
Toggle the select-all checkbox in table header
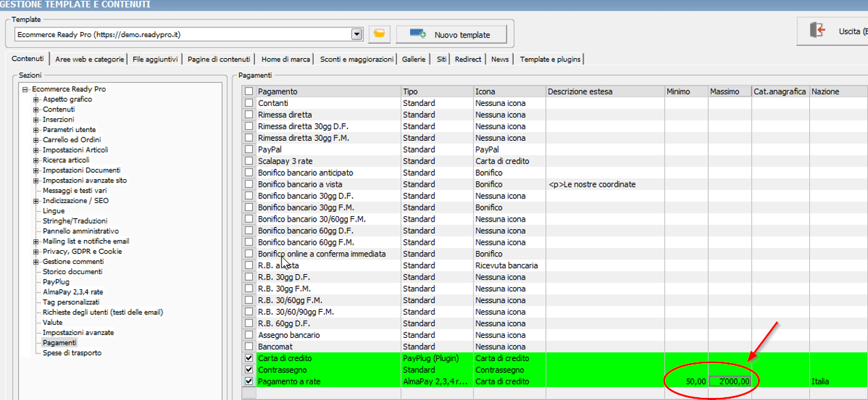pyautogui.click(x=249, y=92)
